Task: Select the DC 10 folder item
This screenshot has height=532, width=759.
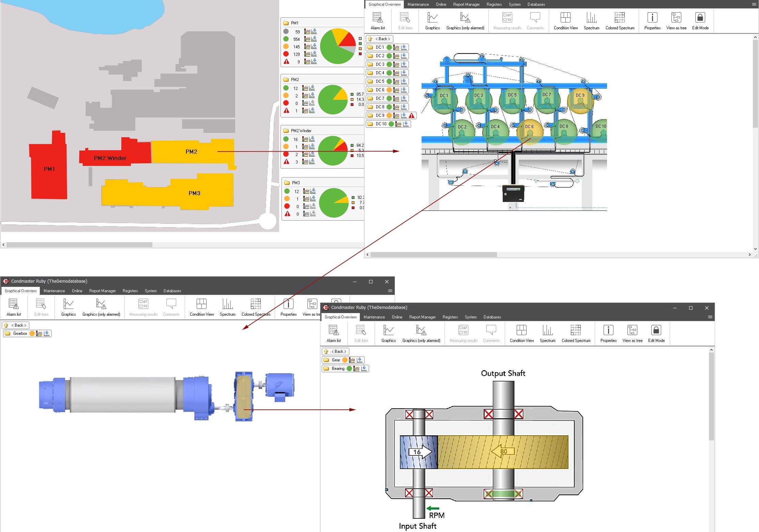Action: (388, 124)
